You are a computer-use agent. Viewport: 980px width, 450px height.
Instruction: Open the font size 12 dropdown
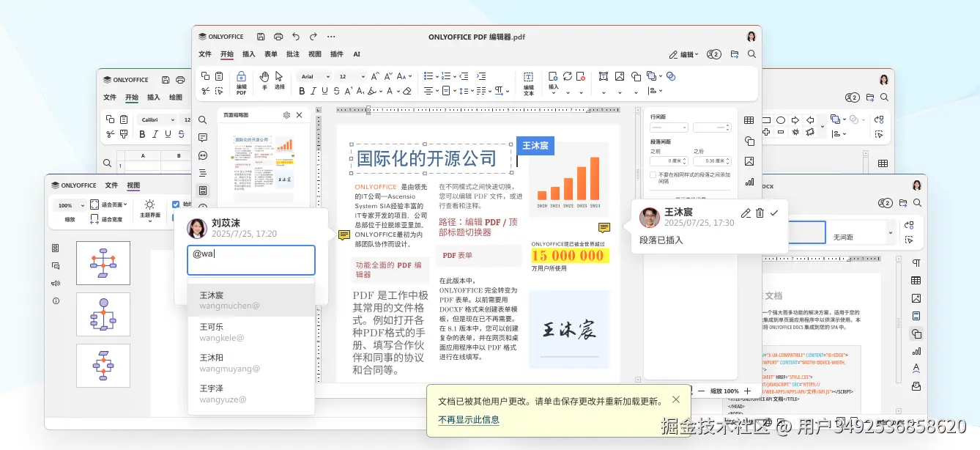click(x=352, y=76)
